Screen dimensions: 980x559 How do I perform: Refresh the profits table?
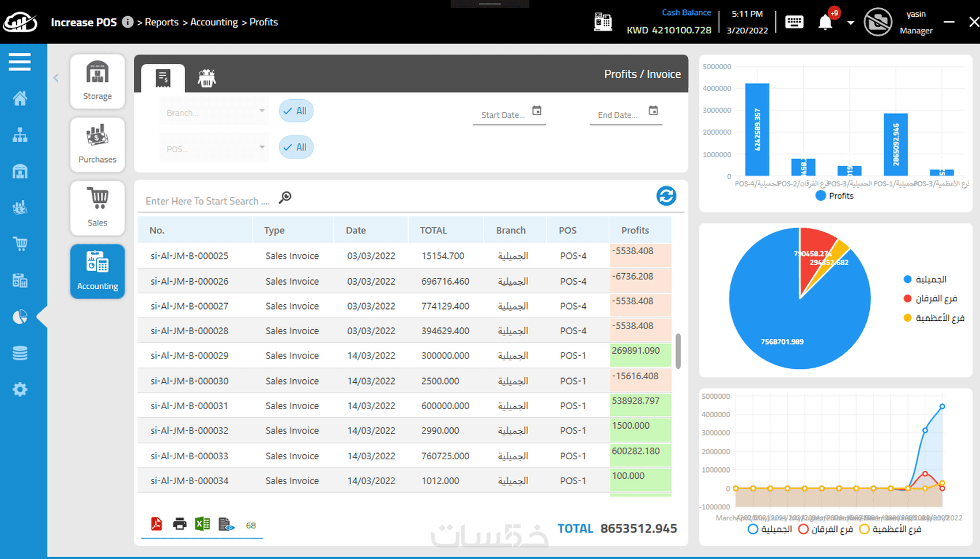click(x=666, y=196)
